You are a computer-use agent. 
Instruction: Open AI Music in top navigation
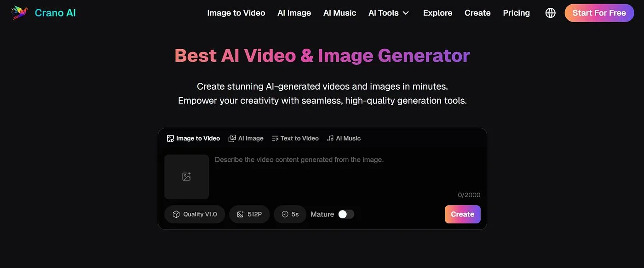(x=340, y=13)
